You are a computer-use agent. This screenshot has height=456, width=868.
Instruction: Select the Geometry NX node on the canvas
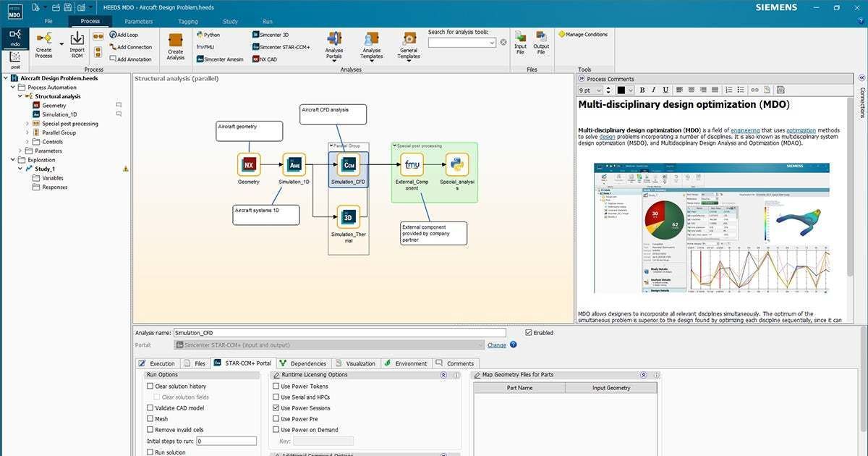coord(249,164)
